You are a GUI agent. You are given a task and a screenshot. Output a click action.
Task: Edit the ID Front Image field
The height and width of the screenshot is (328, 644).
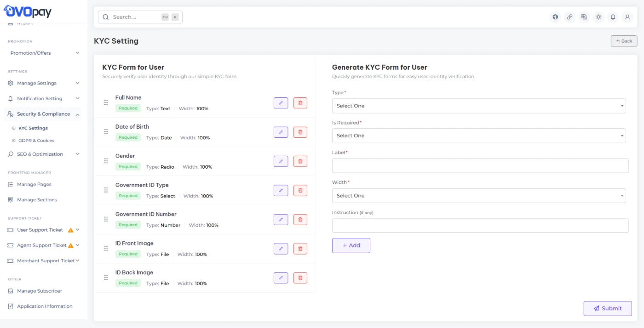[x=281, y=249]
